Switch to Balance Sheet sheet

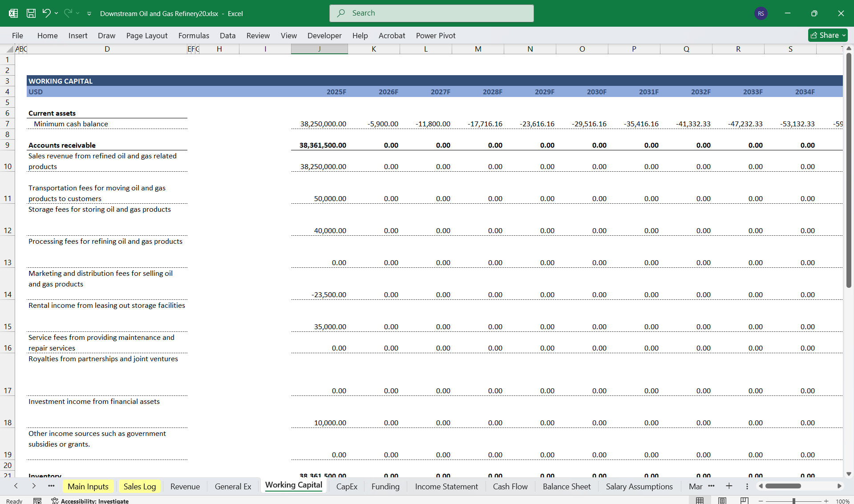(567, 487)
